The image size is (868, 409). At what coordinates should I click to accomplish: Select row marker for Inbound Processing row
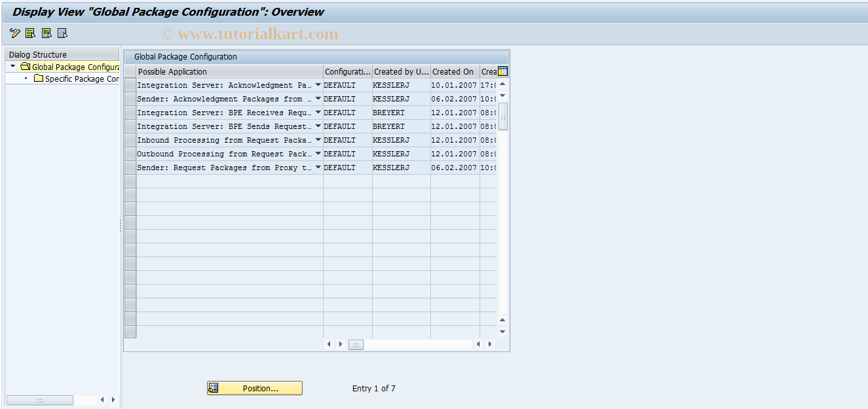(x=130, y=140)
